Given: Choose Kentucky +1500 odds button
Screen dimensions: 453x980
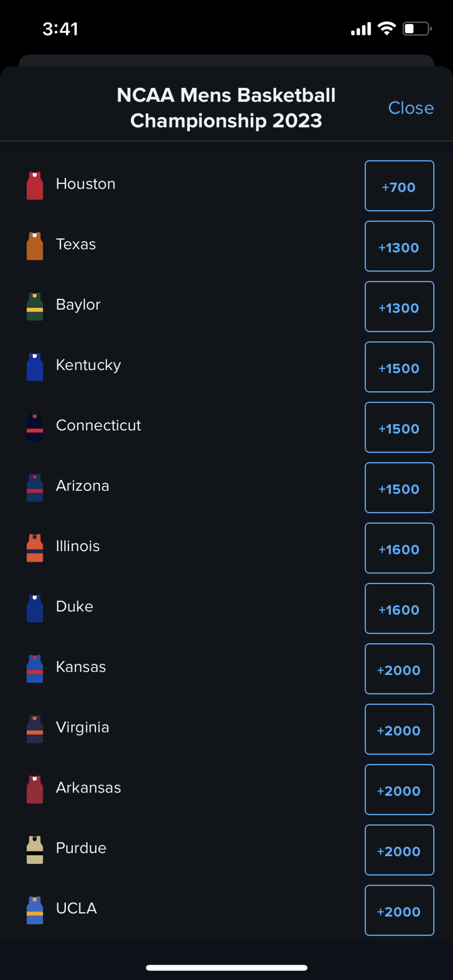Looking at the screenshot, I should (x=399, y=367).
